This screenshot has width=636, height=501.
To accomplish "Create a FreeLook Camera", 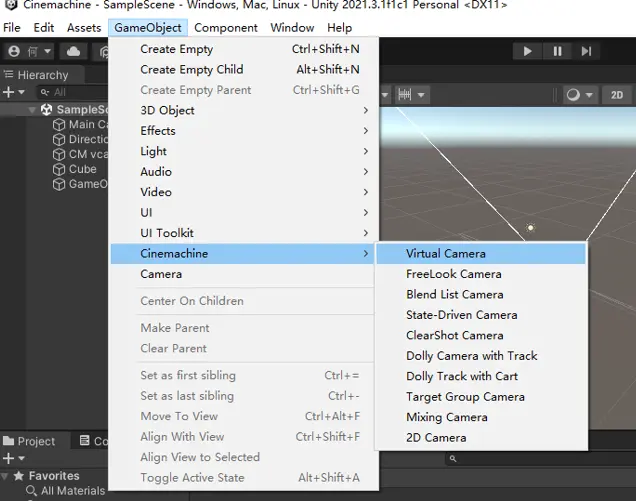I will 481,274.
